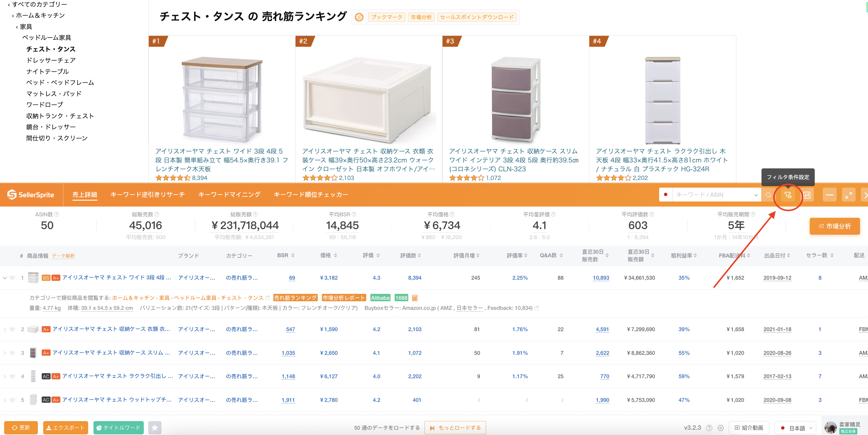This screenshot has height=435, width=868.
Task: Click もっとロードする button
Action: (x=455, y=427)
